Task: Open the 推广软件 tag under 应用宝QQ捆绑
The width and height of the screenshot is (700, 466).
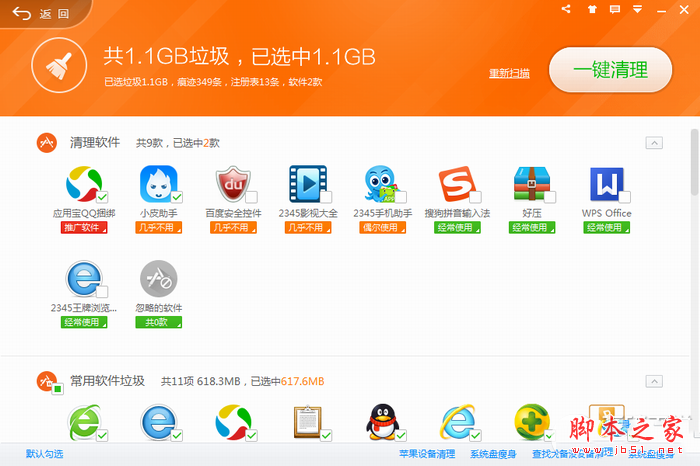Action: coord(84,228)
